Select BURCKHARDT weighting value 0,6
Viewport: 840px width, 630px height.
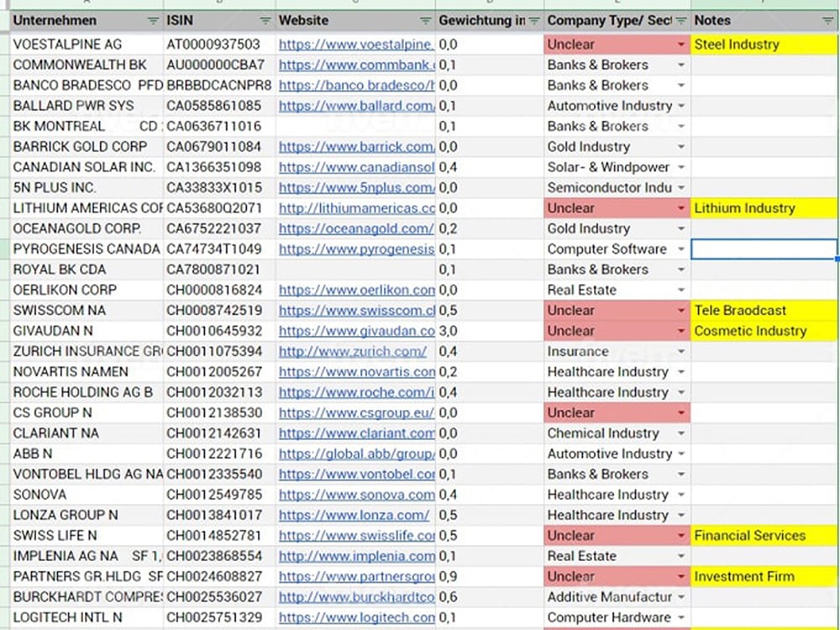[491, 596]
